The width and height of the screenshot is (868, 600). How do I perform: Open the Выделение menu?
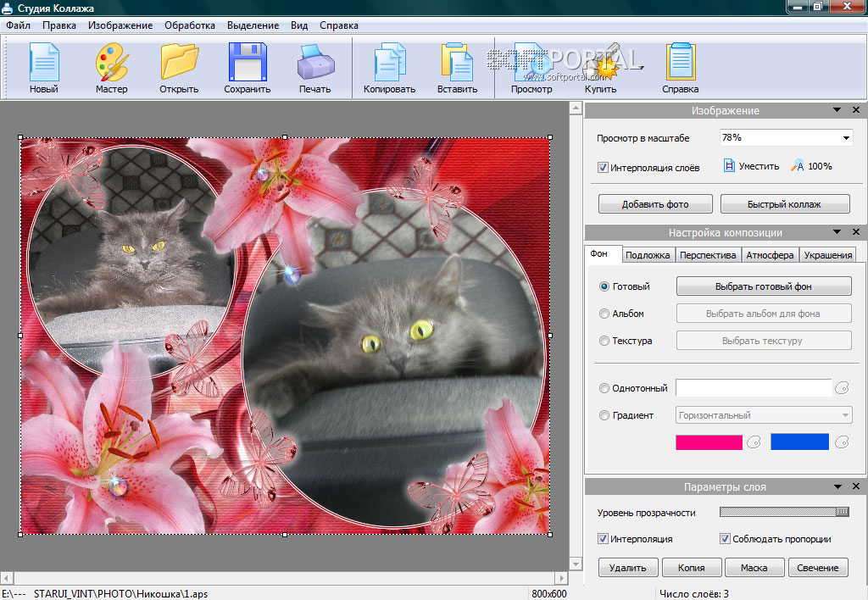click(x=253, y=25)
